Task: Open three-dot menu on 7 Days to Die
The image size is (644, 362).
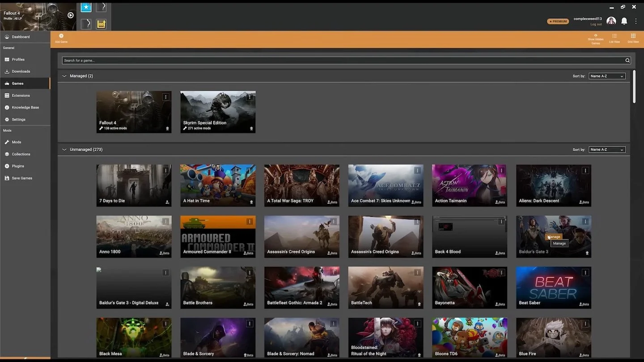Action: [166, 170]
